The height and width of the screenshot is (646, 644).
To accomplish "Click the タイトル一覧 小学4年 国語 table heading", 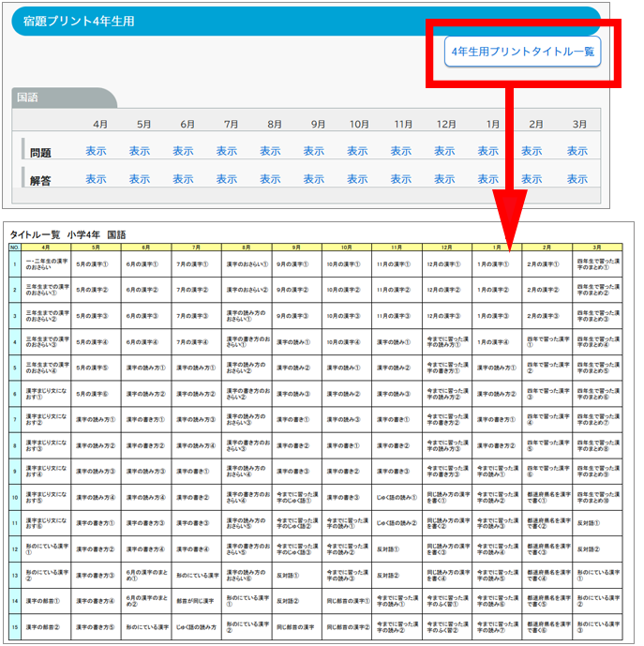I will pos(67,234).
